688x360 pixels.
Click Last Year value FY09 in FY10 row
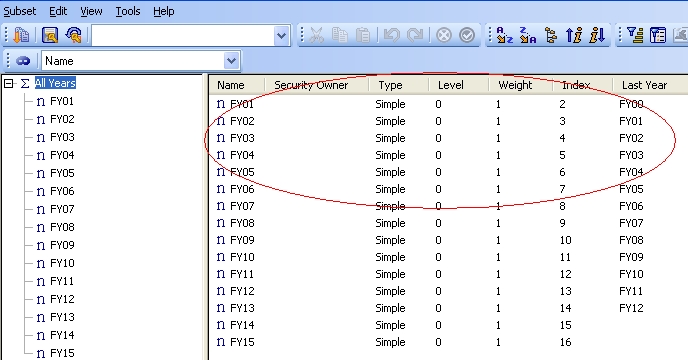click(x=631, y=257)
